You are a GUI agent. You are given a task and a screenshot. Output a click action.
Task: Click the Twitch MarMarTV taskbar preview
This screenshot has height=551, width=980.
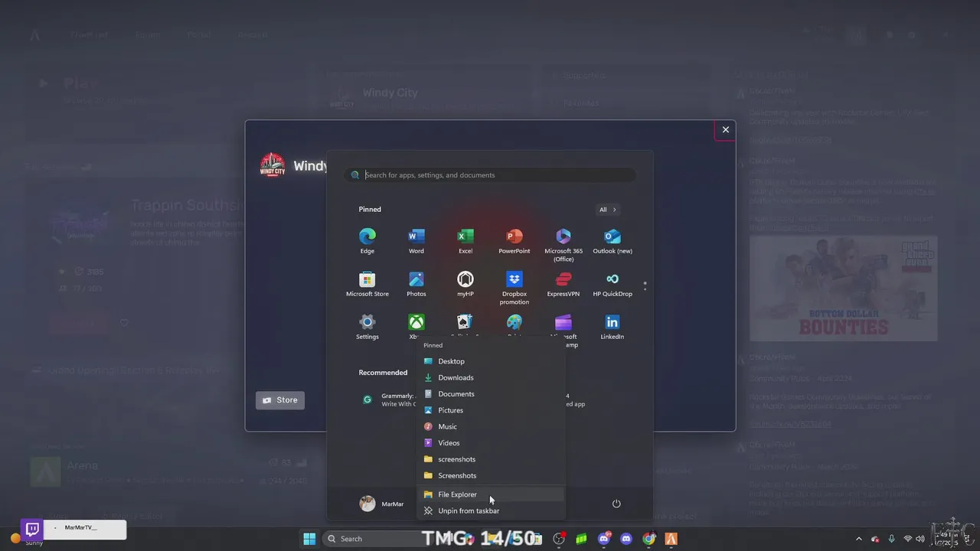point(73,529)
